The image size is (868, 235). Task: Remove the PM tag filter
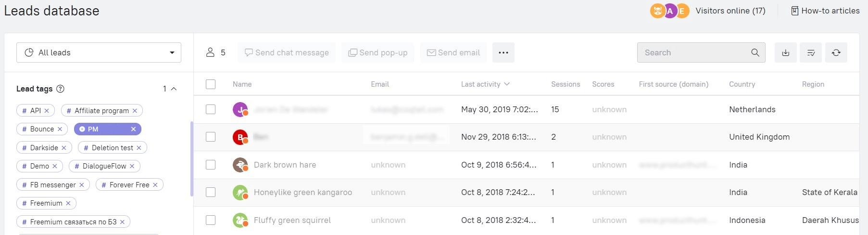[x=133, y=129]
